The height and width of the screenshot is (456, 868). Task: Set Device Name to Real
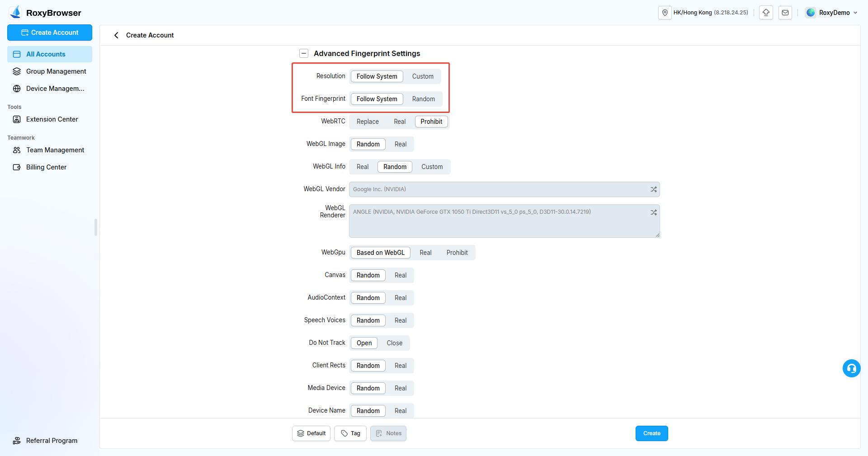(x=401, y=411)
